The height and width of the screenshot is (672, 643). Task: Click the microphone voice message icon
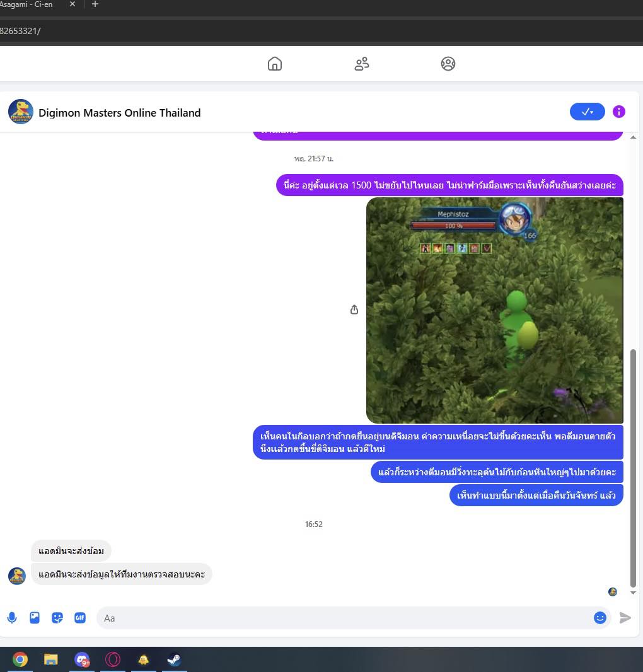[12, 618]
